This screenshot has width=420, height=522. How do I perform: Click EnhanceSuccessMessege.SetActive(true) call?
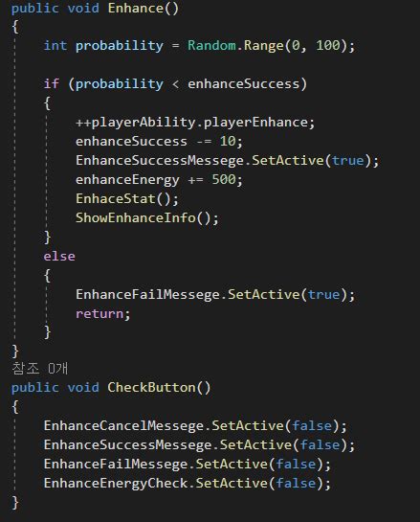[x=227, y=161]
